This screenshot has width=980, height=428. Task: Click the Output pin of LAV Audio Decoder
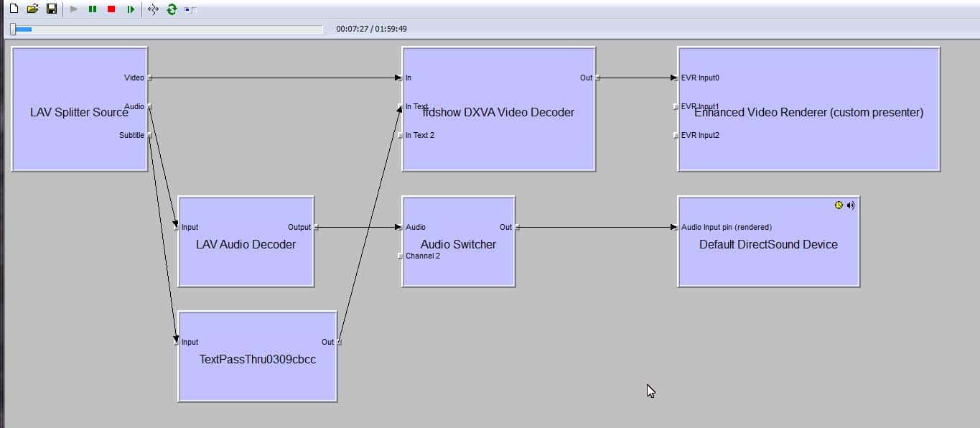(316, 227)
